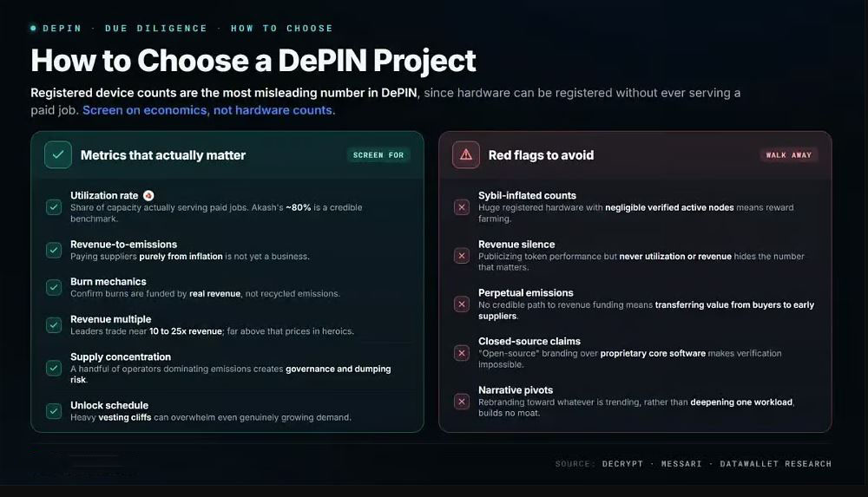
Task: Click the X icon beside Revenue silence
Action: tap(462, 256)
